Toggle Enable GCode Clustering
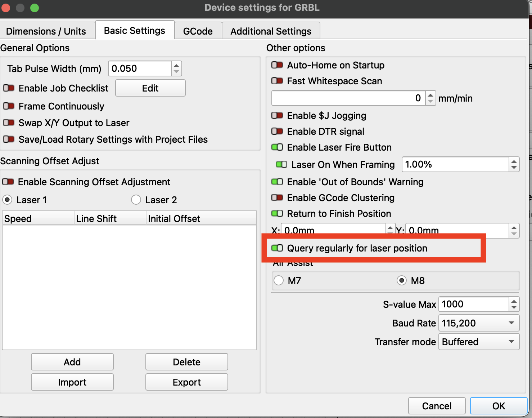The width and height of the screenshot is (532, 418). (x=277, y=197)
